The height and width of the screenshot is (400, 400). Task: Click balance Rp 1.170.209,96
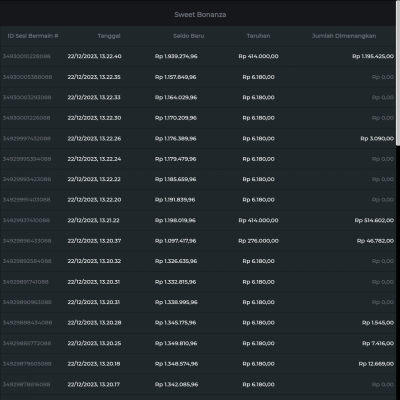[x=176, y=118]
